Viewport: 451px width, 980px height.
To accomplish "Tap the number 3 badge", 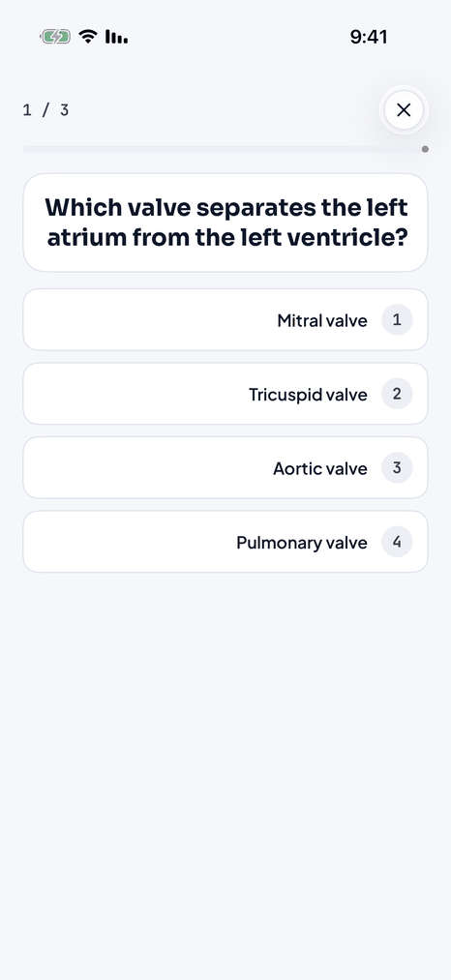I will click(397, 467).
